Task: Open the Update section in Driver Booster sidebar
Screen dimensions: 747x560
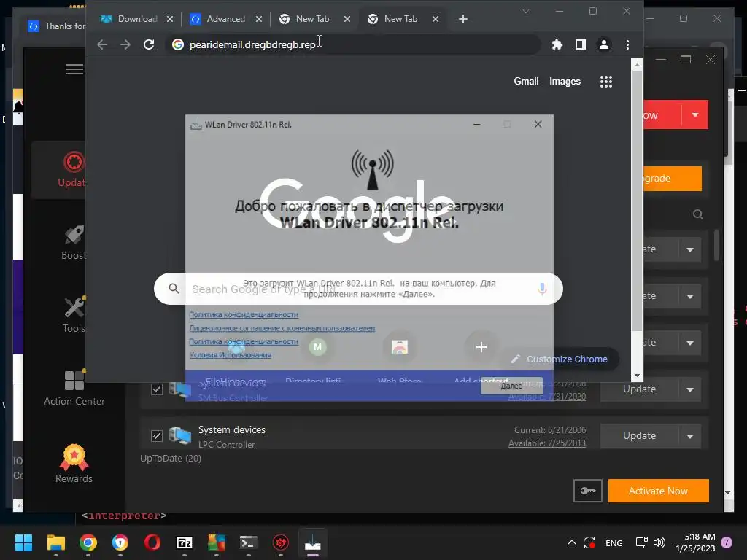Action: pyautogui.click(x=72, y=169)
